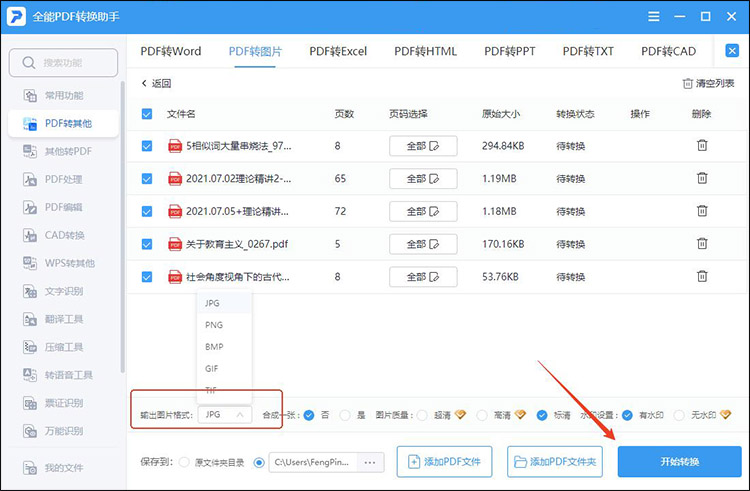750x491 pixels.
Task: Delete the 5相似词大量串烧法 file row
Action: [x=702, y=145]
